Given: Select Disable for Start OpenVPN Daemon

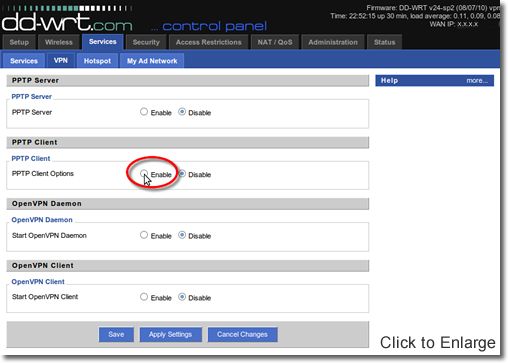Looking at the screenshot, I should [x=182, y=235].
